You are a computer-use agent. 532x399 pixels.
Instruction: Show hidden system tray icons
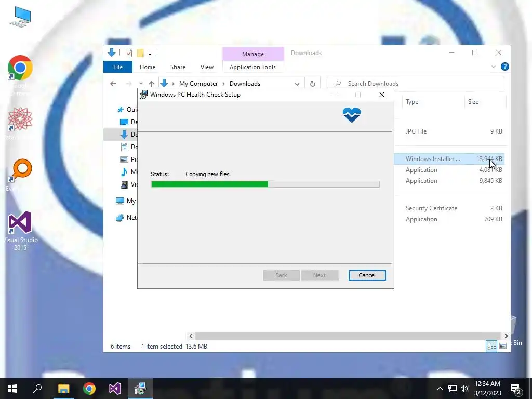coord(440,389)
